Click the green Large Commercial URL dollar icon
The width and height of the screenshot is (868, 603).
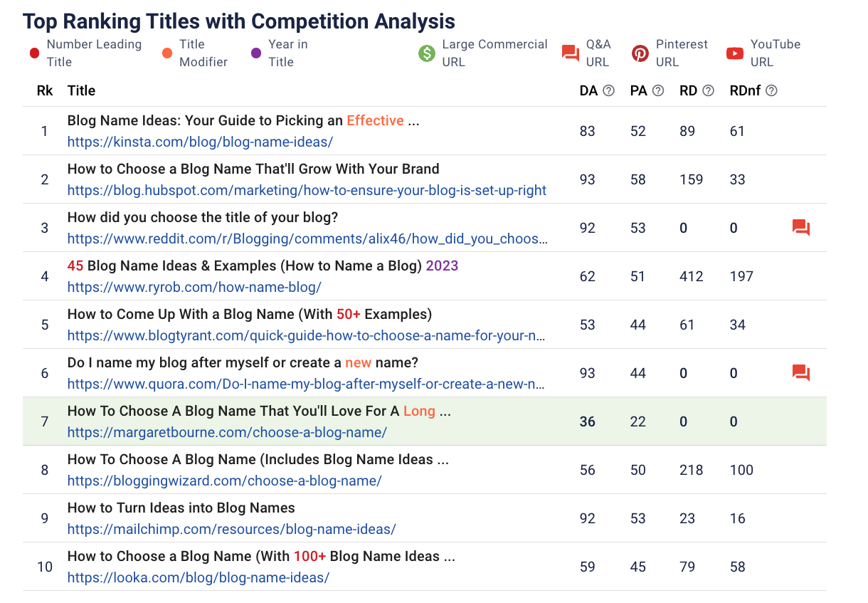coord(425,53)
